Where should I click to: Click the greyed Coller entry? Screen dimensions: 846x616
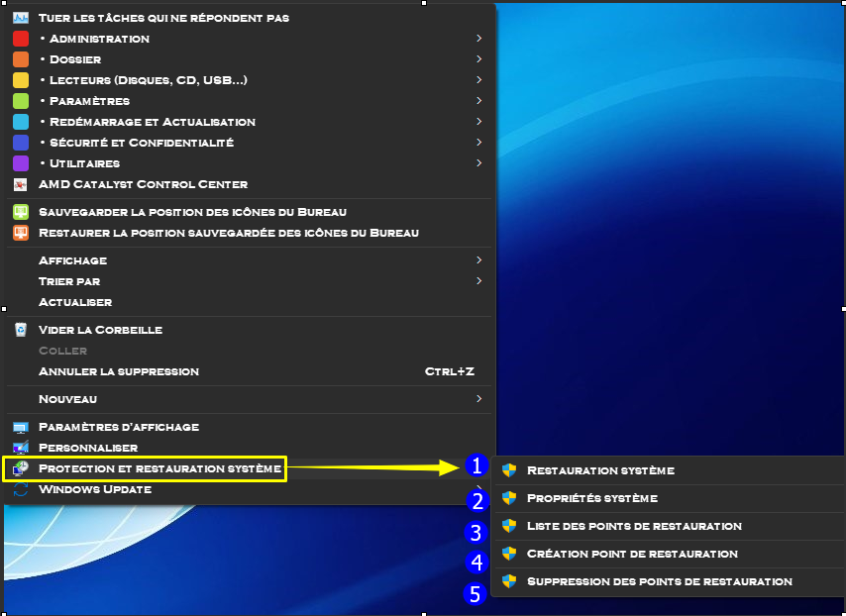62,351
